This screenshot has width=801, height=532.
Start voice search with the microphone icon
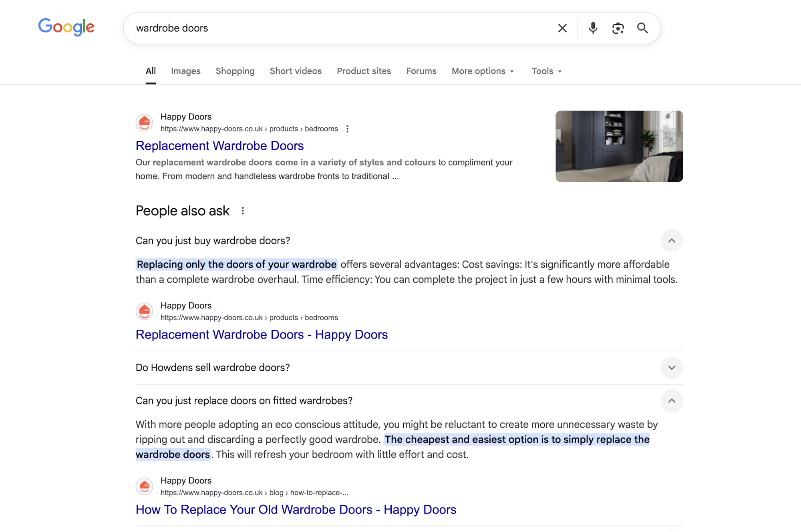tap(593, 28)
